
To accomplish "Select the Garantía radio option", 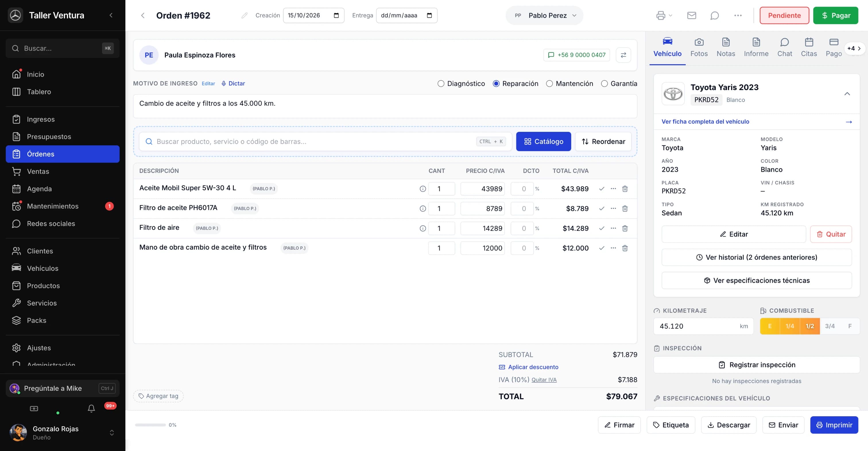I will point(604,84).
